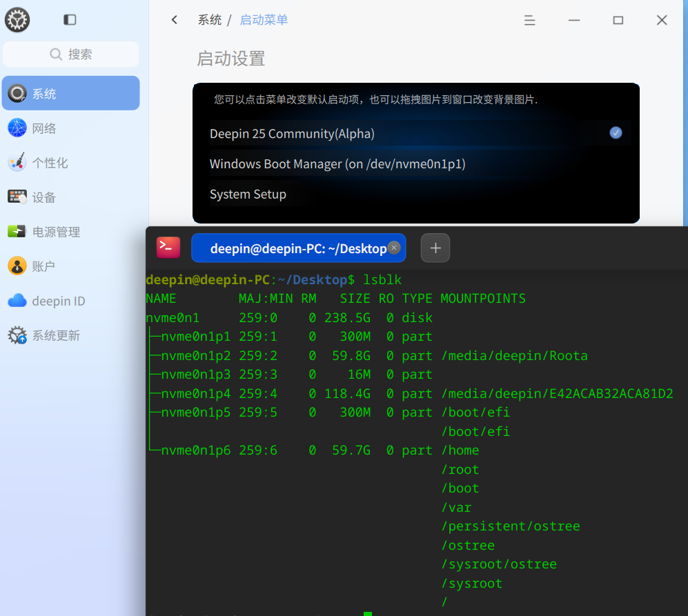This screenshot has height=616, width=688.
Task: Click nvme0n1p3 in terminal output
Action: [x=196, y=375]
